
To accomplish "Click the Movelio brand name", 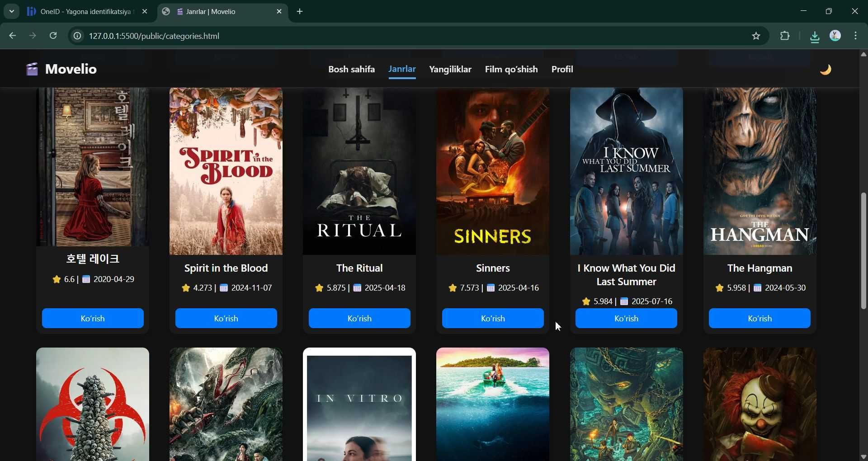I will click(71, 69).
